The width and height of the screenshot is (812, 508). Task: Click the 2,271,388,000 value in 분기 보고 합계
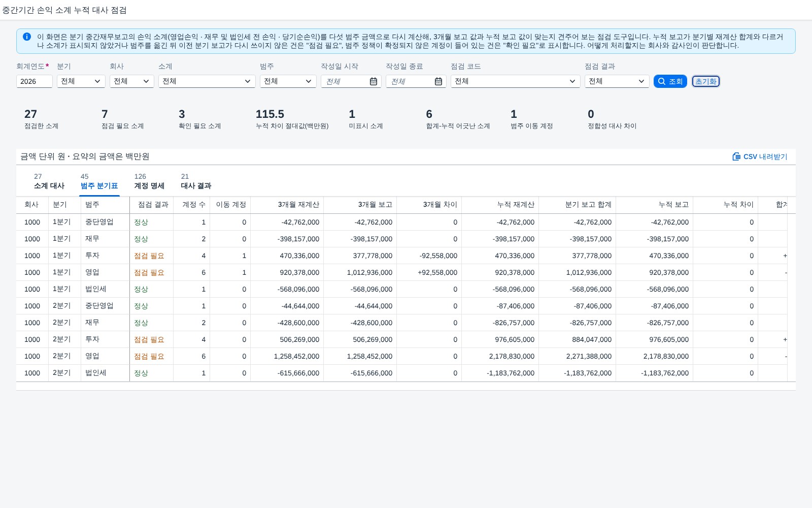point(589,356)
